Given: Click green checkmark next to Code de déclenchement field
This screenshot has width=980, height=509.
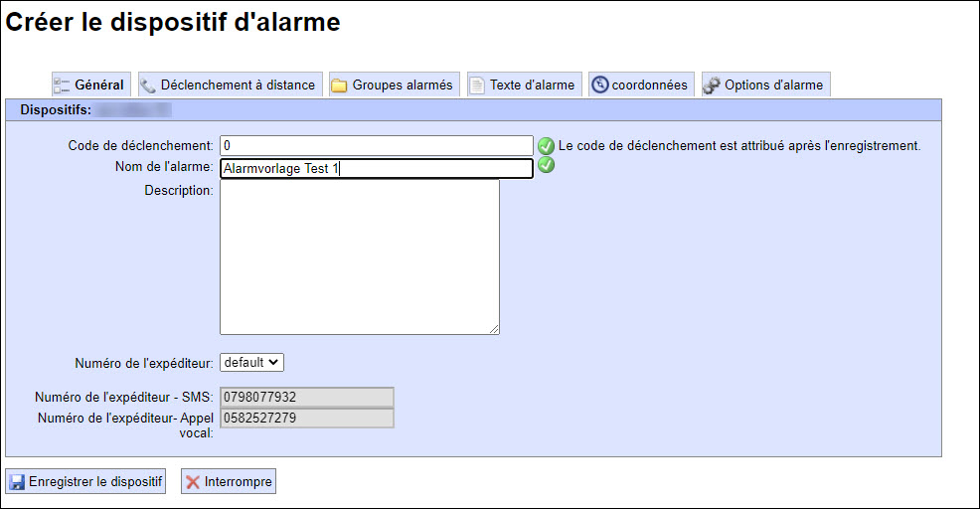Looking at the screenshot, I should point(546,146).
